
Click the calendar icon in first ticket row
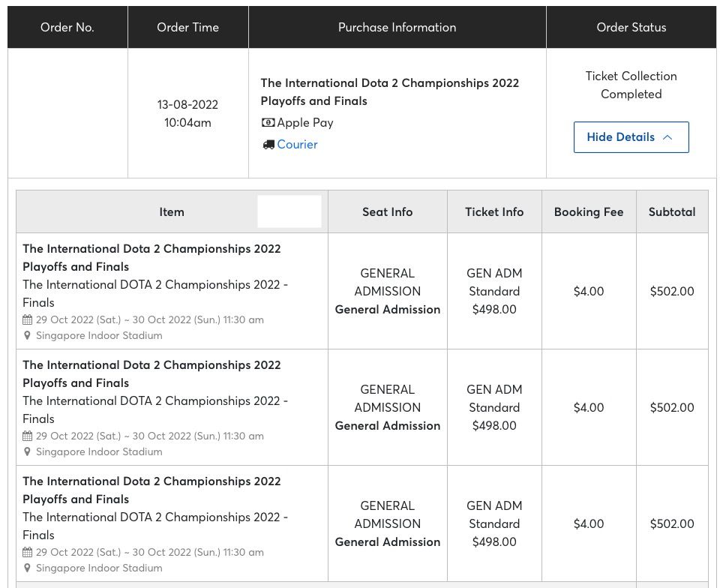28,319
